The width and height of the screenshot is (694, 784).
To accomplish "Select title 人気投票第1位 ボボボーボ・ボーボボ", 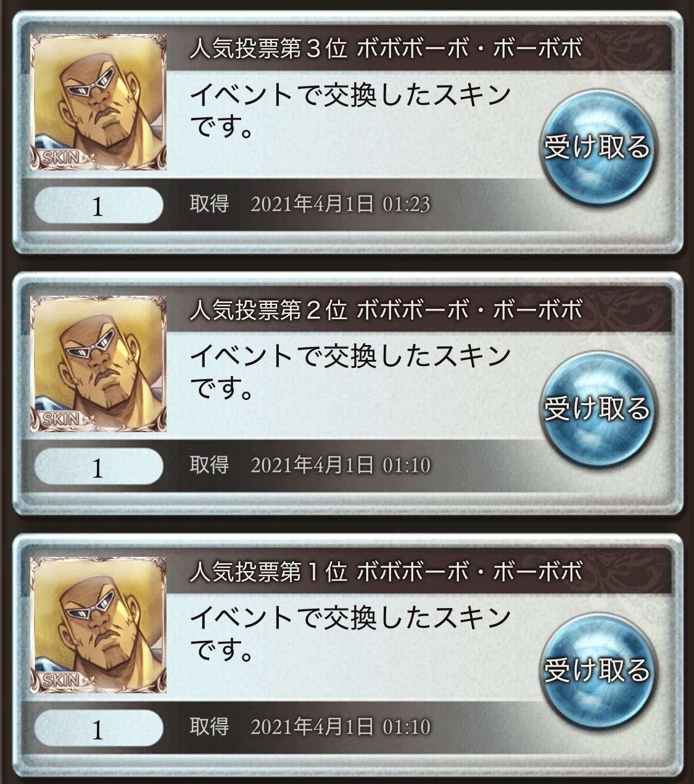I will 386,572.
